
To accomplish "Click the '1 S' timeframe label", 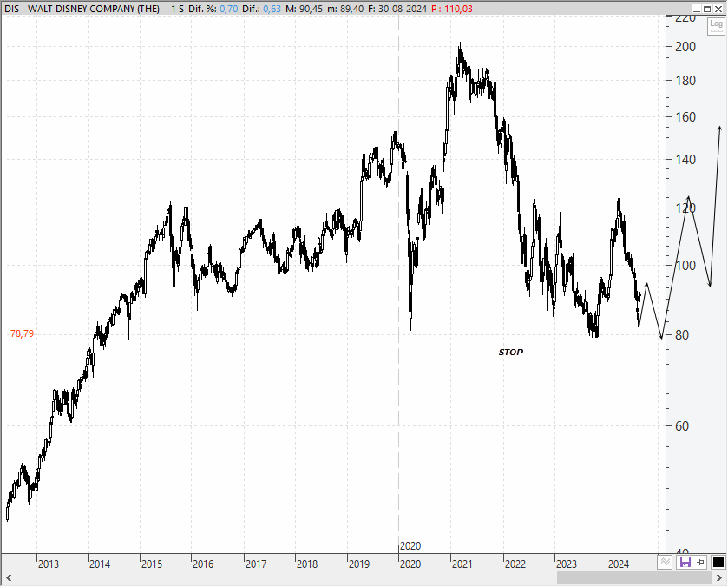I will [x=178, y=9].
